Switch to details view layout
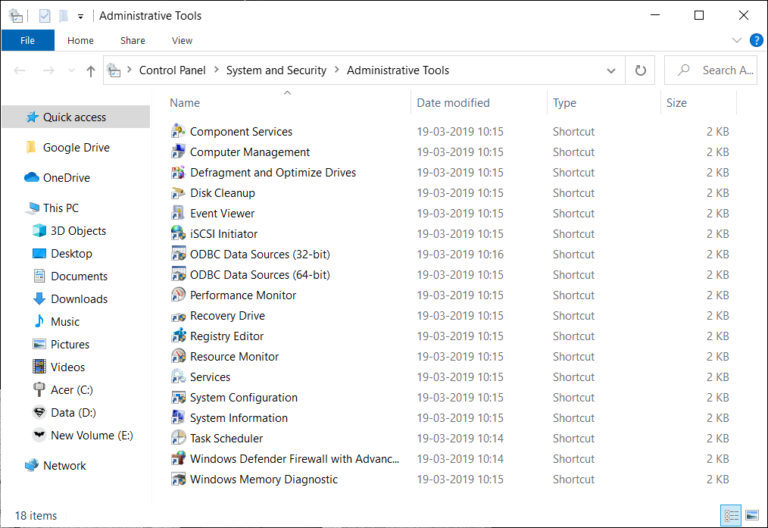Screen dimensions: 768x528 [x=731, y=515]
